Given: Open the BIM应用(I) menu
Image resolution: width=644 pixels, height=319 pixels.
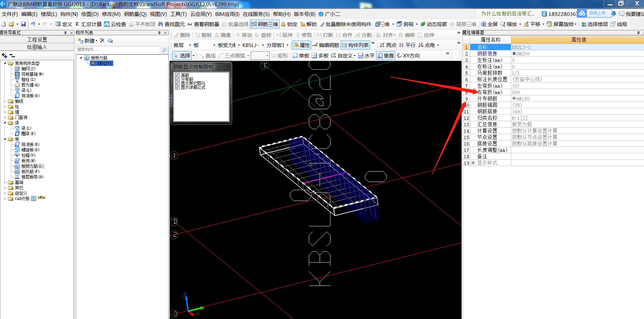Looking at the screenshot, I should (227, 14).
